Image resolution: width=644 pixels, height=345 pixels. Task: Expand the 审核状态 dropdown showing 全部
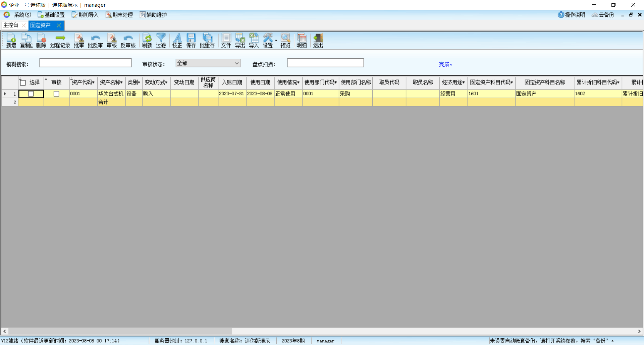pyautogui.click(x=236, y=63)
